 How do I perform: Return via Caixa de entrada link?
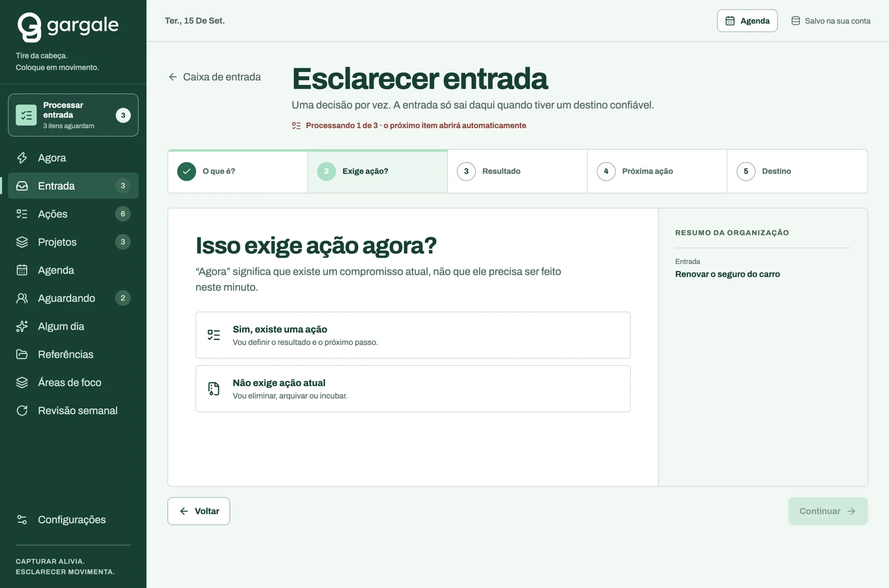pos(214,77)
